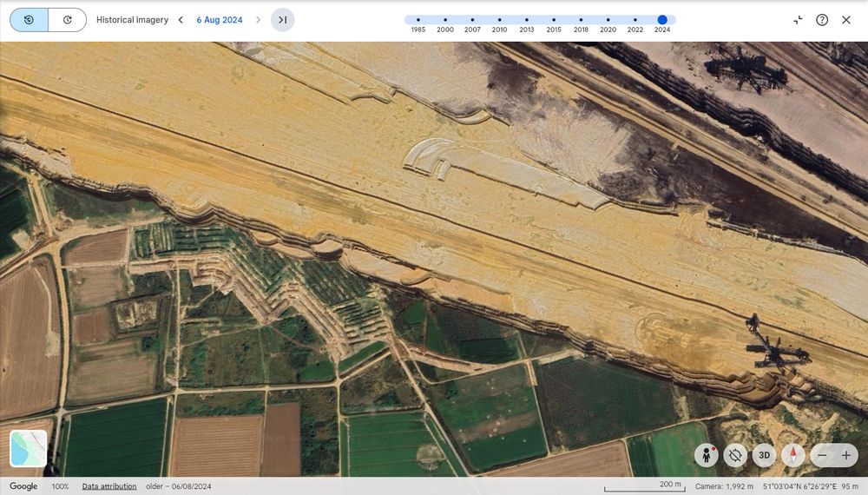Switch to the timelapse mode toggle
Viewport: 868px width, 495px height.
[68, 20]
